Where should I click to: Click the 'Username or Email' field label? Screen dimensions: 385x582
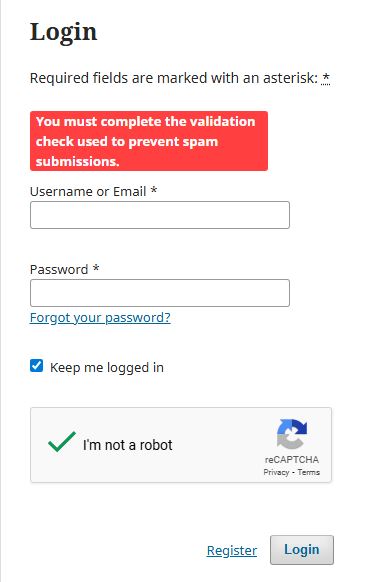[x=88, y=192]
